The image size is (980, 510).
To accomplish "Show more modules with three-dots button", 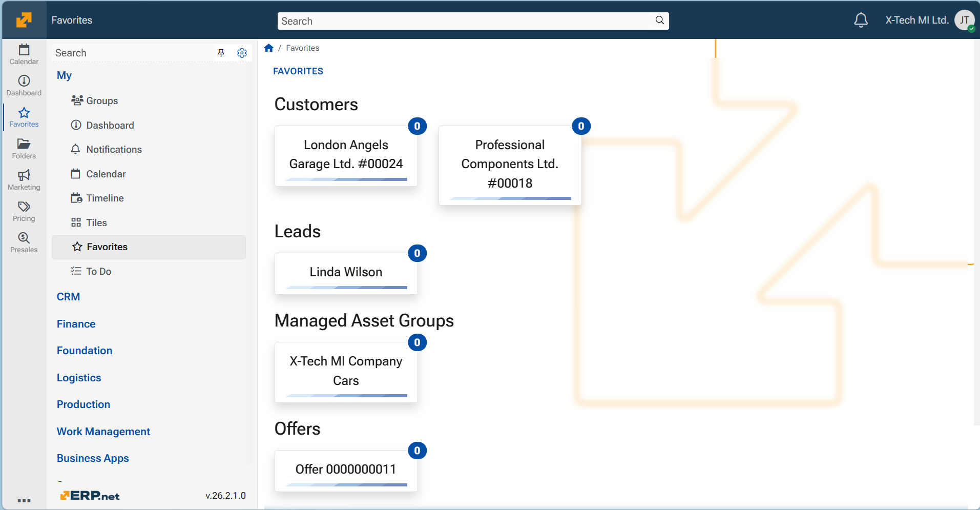I will (x=24, y=500).
